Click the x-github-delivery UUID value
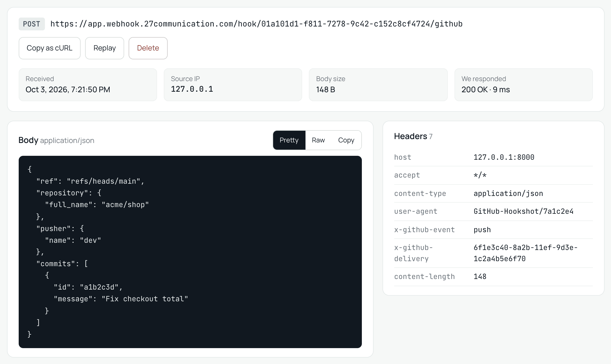The width and height of the screenshot is (611, 364). point(526,253)
